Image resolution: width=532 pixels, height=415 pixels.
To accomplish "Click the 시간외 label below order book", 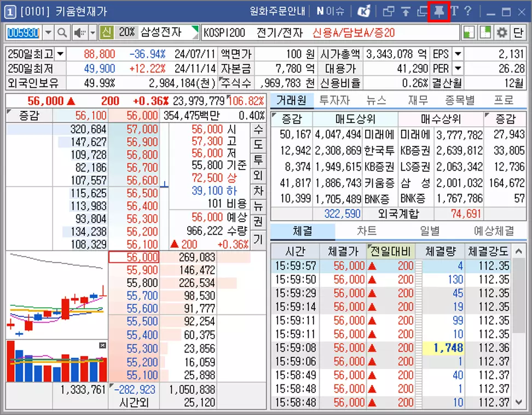I will (x=134, y=403).
